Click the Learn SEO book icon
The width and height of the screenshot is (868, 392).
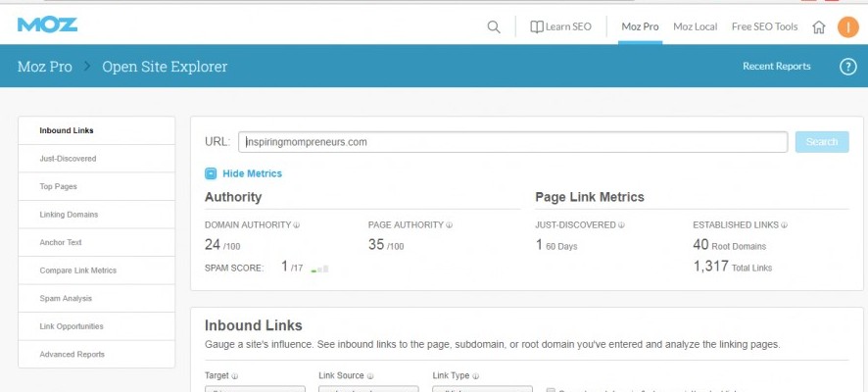pyautogui.click(x=537, y=26)
